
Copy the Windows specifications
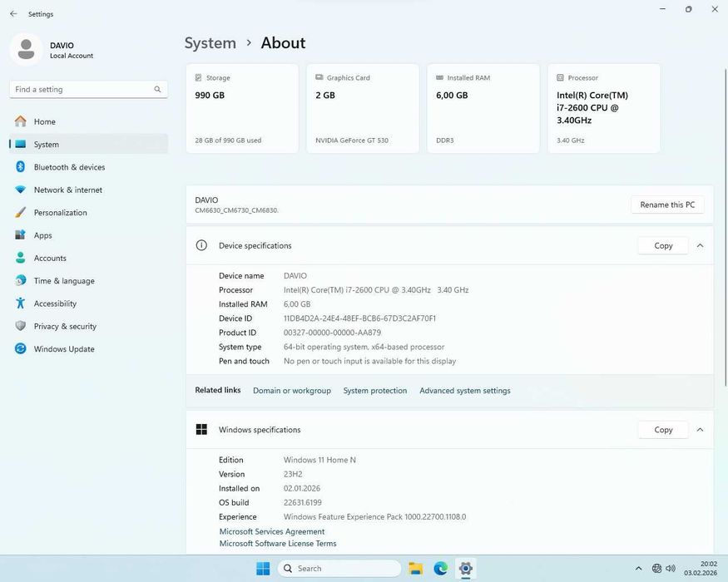point(663,430)
